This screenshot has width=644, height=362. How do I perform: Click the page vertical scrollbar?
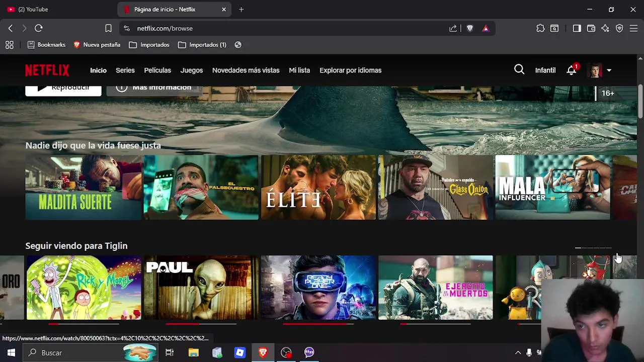point(640,102)
